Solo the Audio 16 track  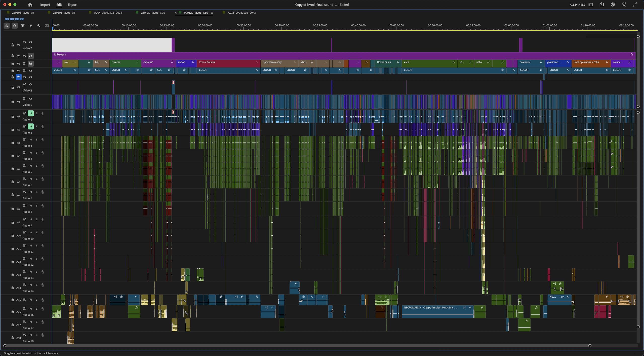click(37, 309)
